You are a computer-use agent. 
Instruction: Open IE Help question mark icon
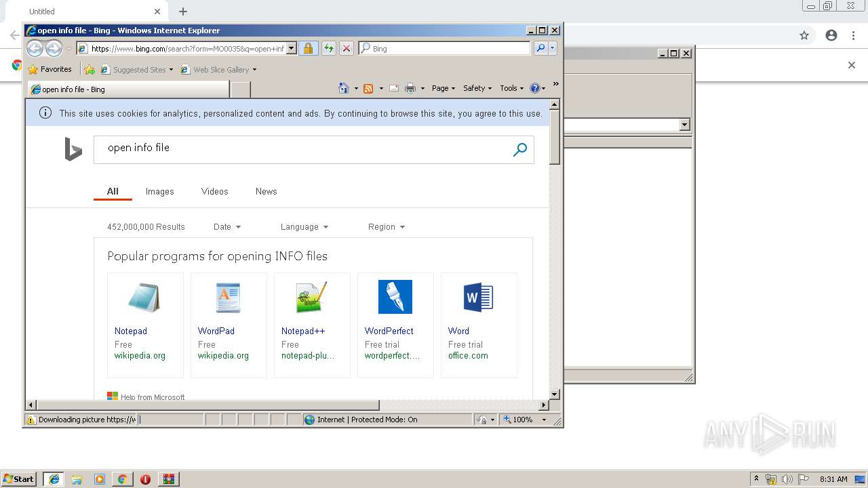coord(534,88)
